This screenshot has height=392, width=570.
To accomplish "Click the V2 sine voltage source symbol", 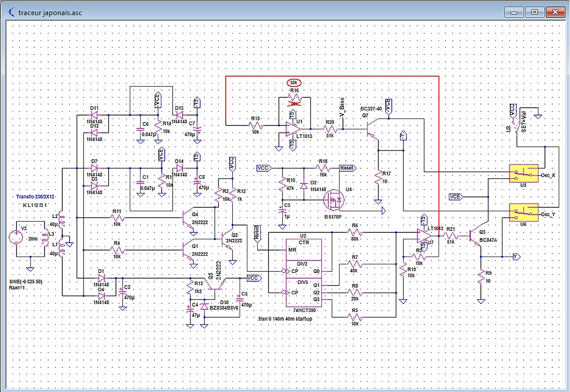I will pos(16,238).
